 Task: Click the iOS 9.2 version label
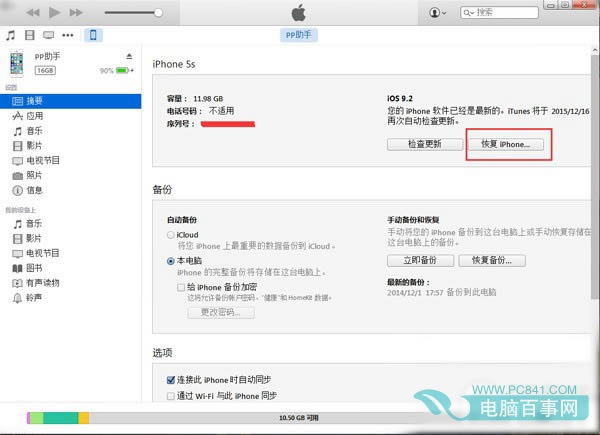400,99
